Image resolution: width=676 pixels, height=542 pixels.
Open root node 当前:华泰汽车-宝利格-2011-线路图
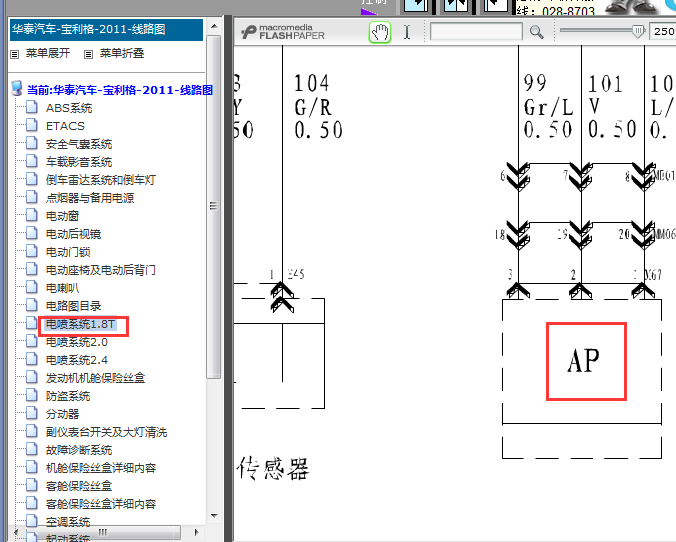(x=120, y=90)
